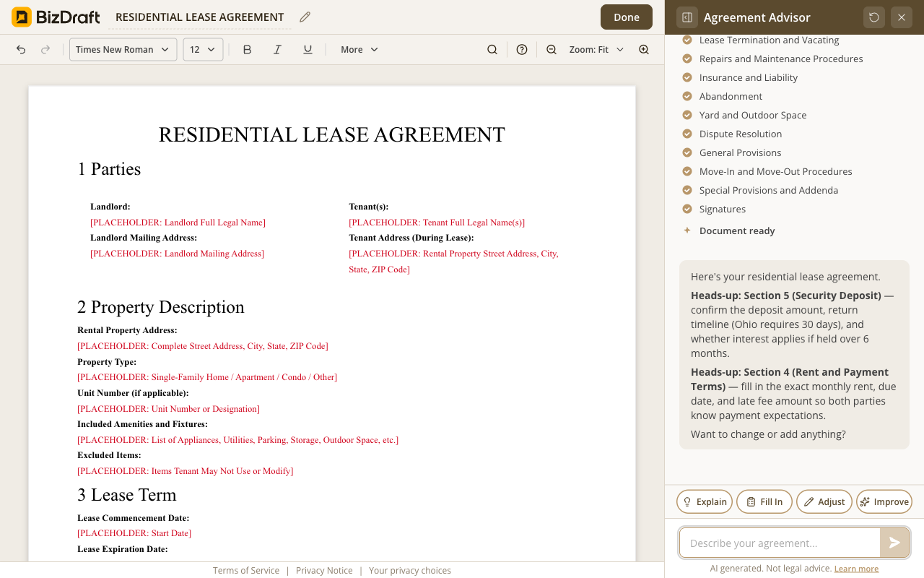This screenshot has height=578, width=924.
Task: Edit document title with pencil icon
Action: click(x=305, y=17)
